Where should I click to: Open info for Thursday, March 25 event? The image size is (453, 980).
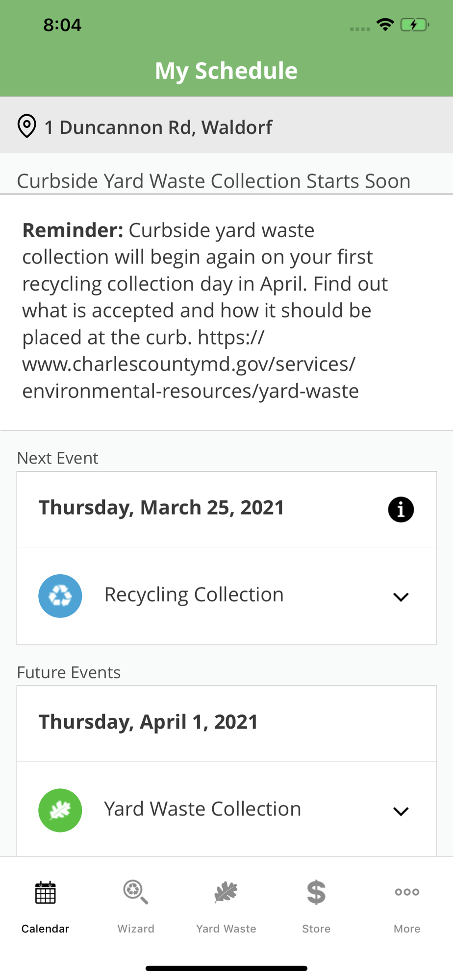[x=401, y=510]
